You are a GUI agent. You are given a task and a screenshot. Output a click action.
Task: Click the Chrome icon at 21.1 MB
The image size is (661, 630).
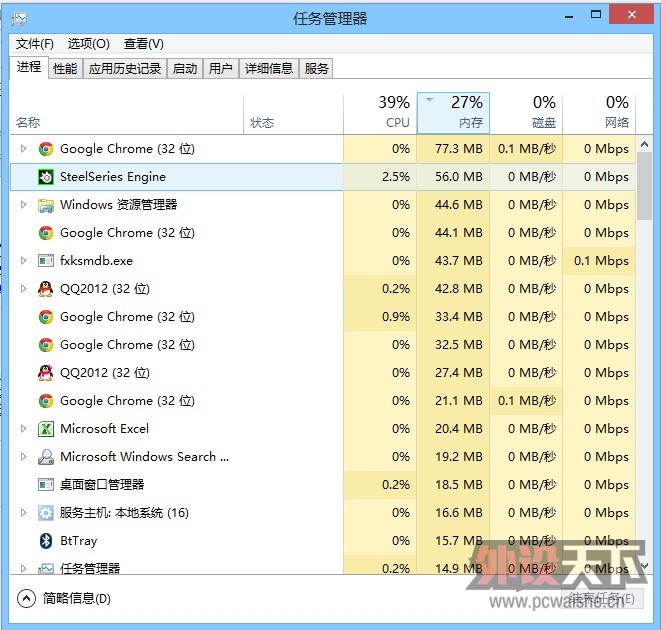click(46, 401)
